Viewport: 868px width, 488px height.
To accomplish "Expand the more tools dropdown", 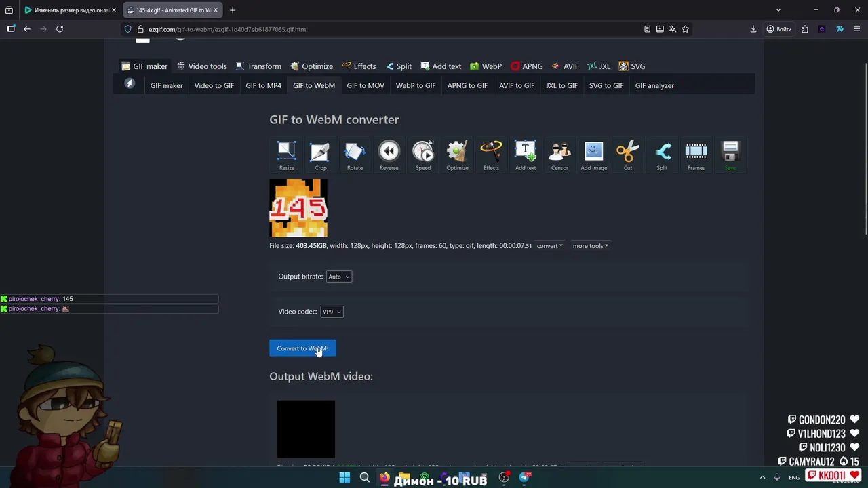I will (x=590, y=246).
